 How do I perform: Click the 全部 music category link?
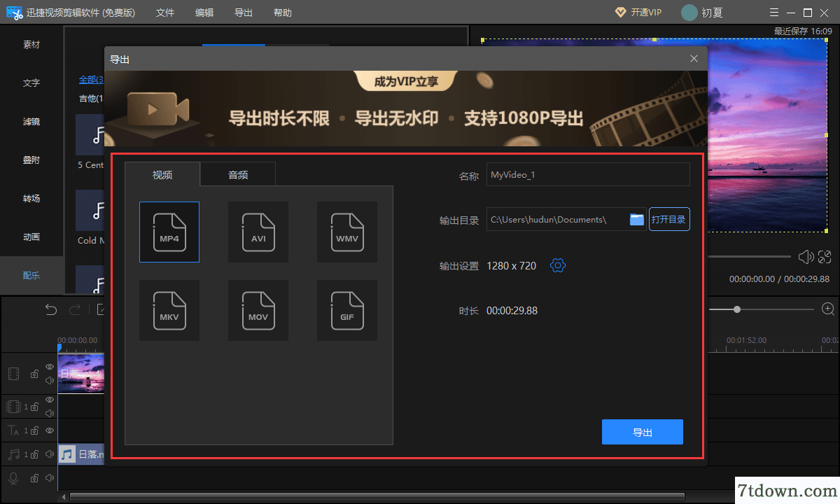pos(91,80)
